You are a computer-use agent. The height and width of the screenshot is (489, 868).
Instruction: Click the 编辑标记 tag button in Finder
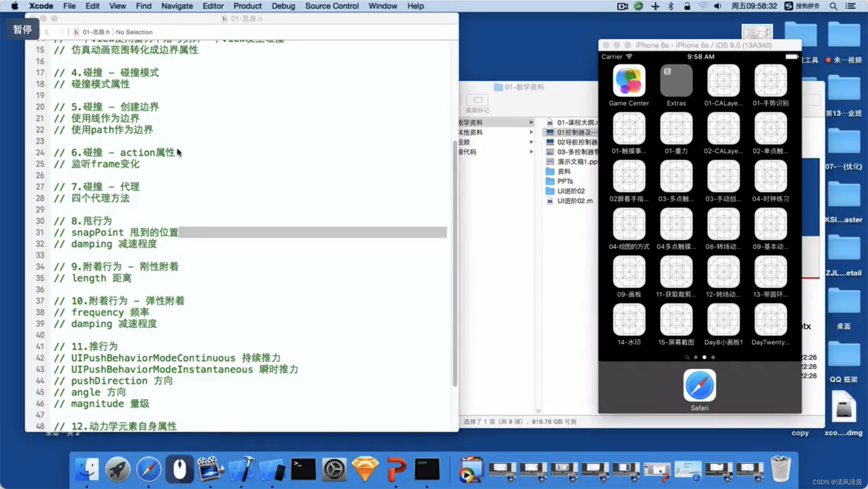tap(477, 100)
